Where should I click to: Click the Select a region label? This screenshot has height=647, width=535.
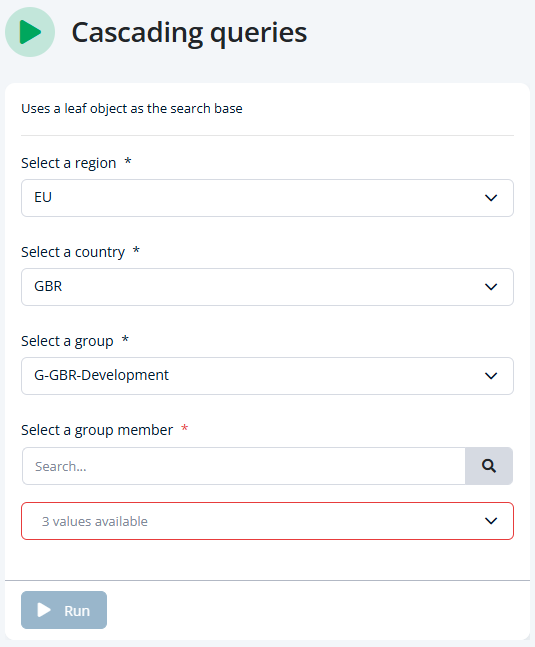(x=68, y=163)
